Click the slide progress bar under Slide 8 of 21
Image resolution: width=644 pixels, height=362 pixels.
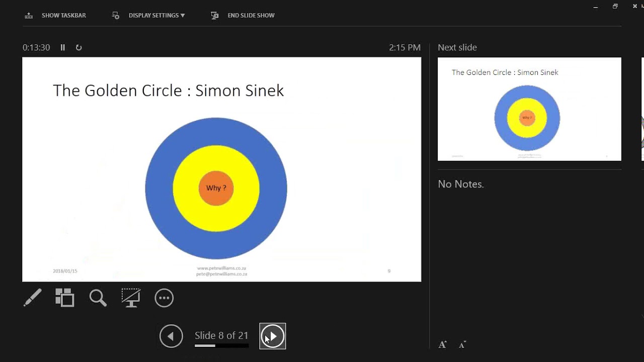click(221, 346)
